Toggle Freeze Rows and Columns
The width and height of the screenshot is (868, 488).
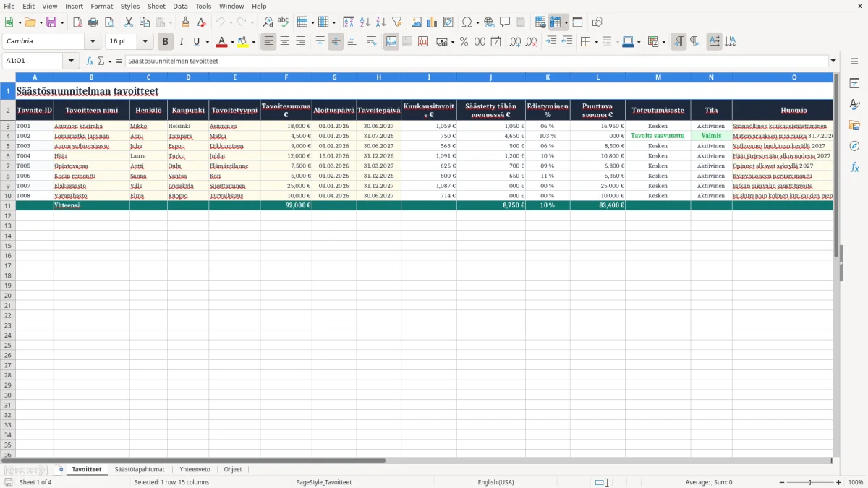(x=556, y=22)
